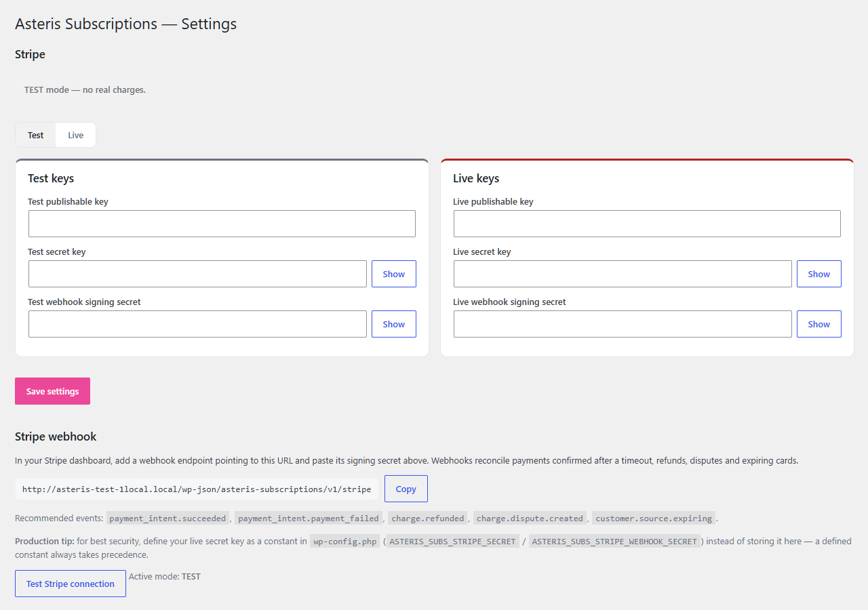Show the Test webhook signing secret

coord(394,324)
